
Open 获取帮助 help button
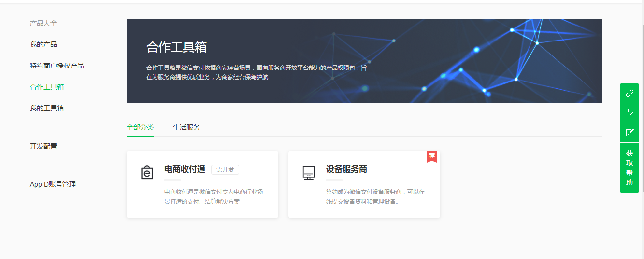point(630,168)
